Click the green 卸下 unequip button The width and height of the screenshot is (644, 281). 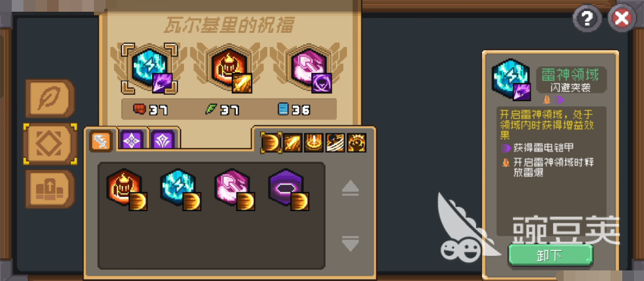click(x=550, y=256)
